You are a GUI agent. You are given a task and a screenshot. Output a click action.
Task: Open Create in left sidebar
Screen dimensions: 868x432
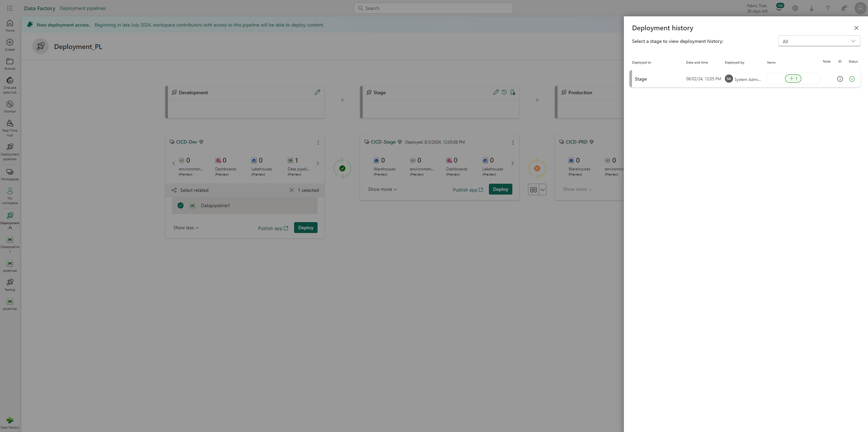tap(10, 45)
